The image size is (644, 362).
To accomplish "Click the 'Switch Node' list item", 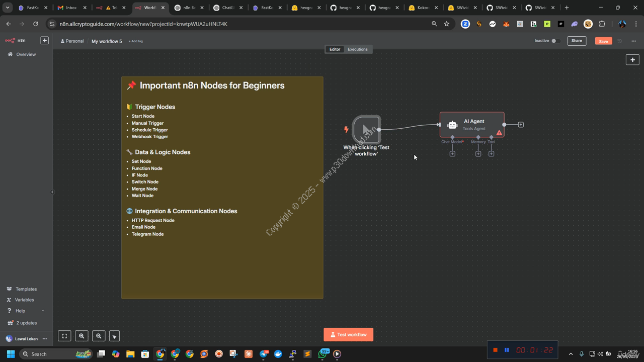I will coord(145,182).
